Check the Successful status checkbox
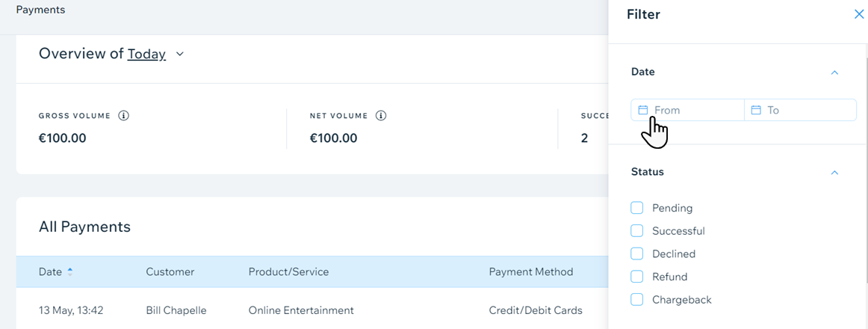The image size is (868, 329). tap(637, 230)
